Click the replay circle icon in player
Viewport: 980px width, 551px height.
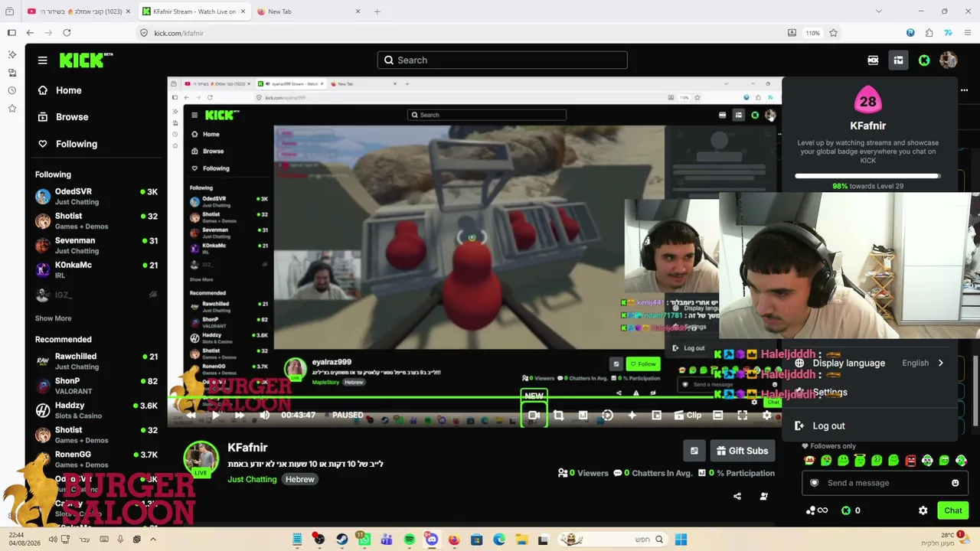pos(607,416)
